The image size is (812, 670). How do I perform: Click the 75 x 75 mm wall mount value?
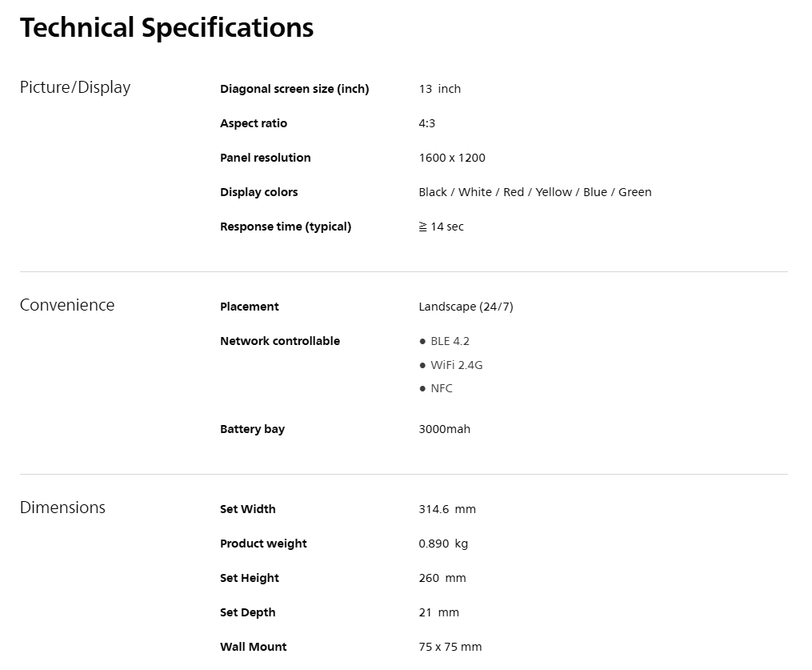point(450,647)
